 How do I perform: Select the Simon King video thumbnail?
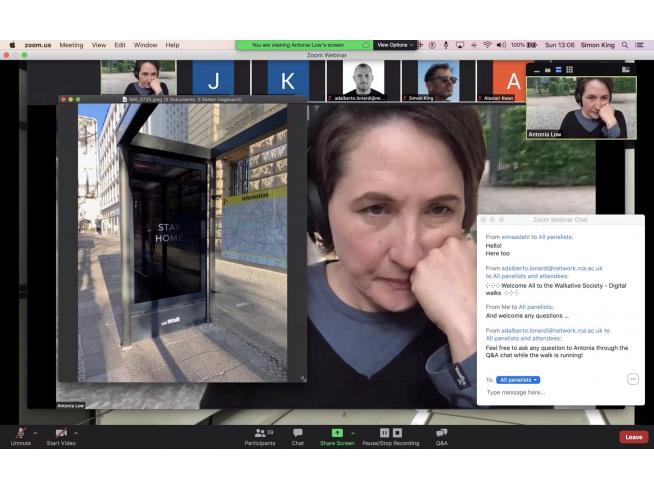434,80
